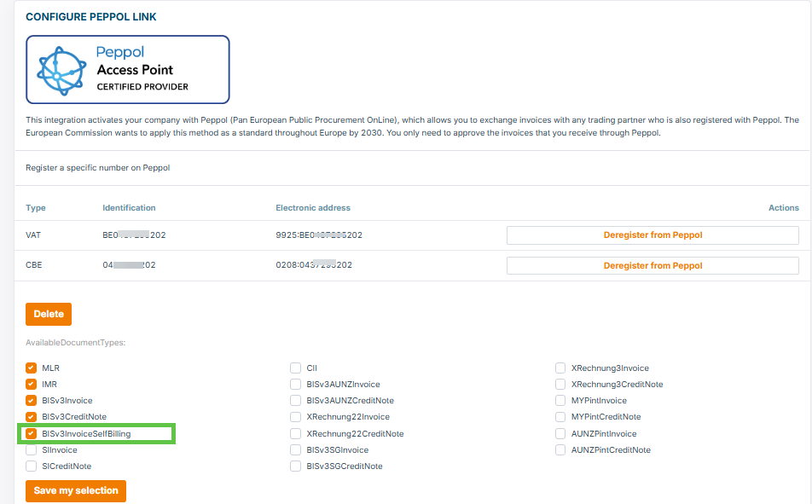The image size is (812, 504).
Task: Click the 'Register a specific number on Peppol' text
Action: (x=98, y=168)
